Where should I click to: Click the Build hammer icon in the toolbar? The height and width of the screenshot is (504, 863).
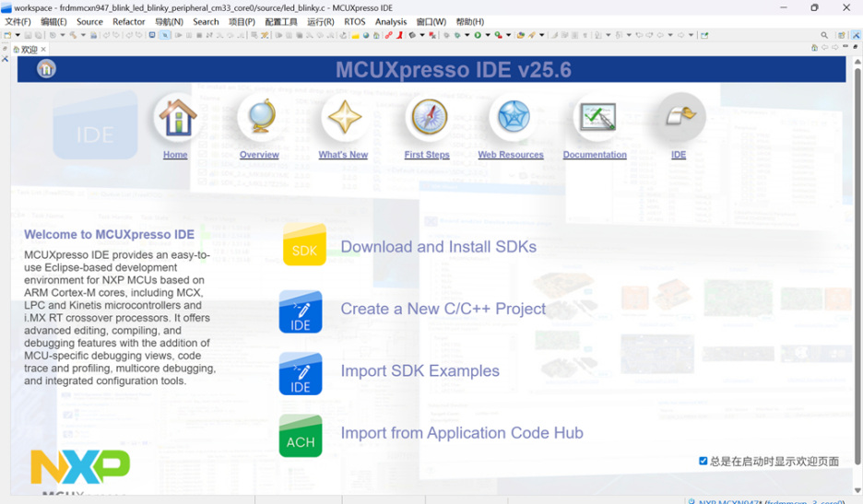pos(73,35)
